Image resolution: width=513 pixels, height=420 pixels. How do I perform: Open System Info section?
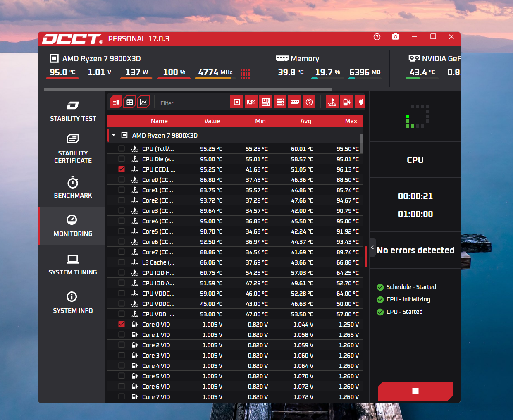tap(73, 303)
